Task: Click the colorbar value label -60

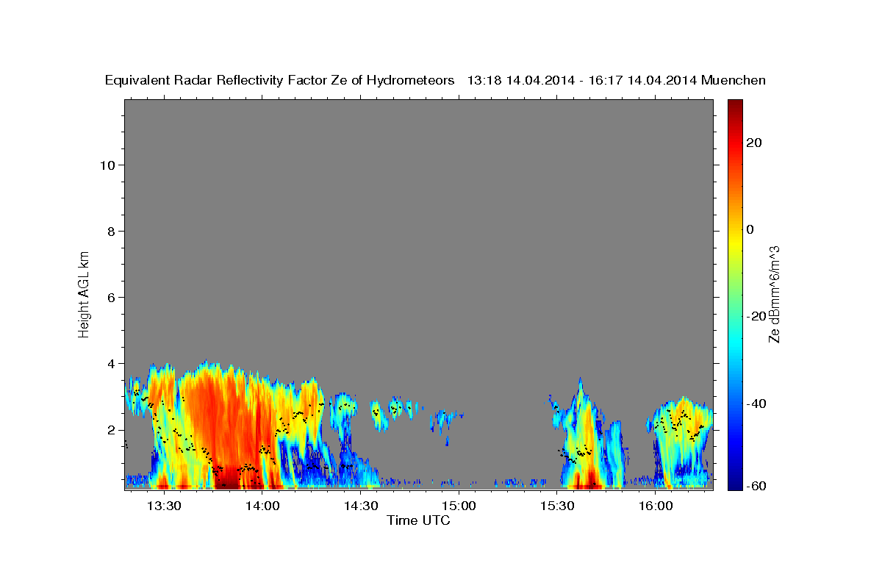Action: coord(756,486)
